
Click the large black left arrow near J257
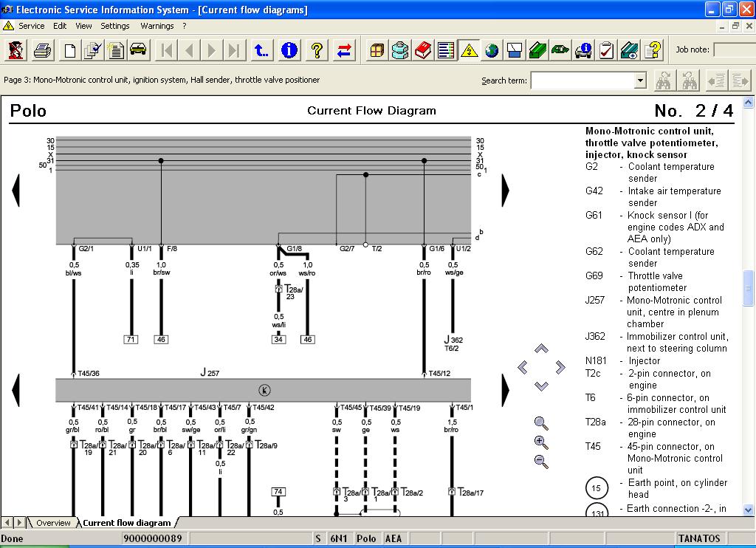16,389
